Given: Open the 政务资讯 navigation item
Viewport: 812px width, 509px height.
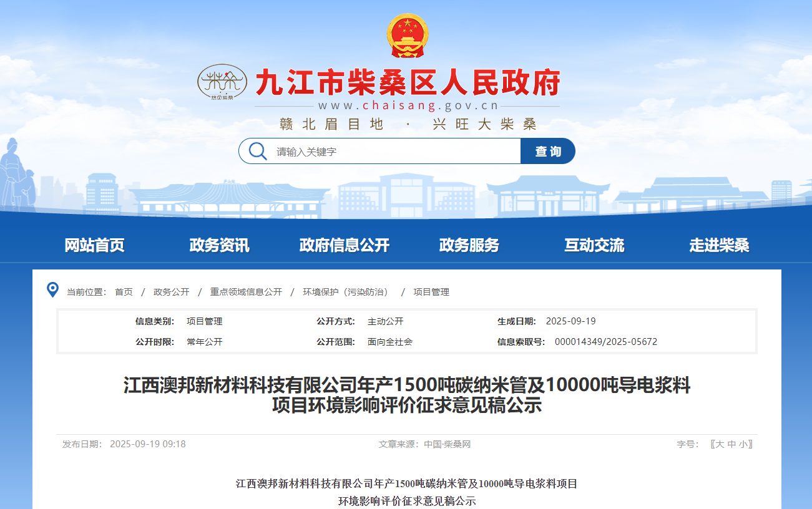Looking at the screenshot, I should pos(219,245).
